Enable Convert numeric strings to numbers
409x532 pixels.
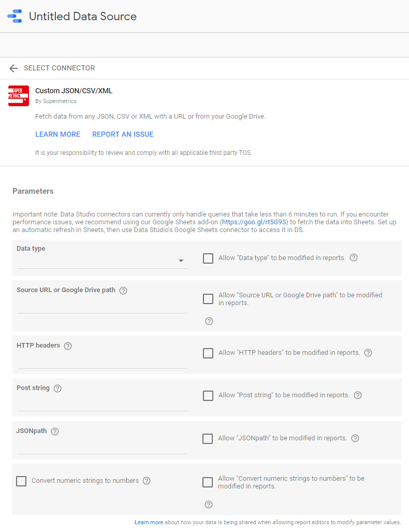click(21, 481)
